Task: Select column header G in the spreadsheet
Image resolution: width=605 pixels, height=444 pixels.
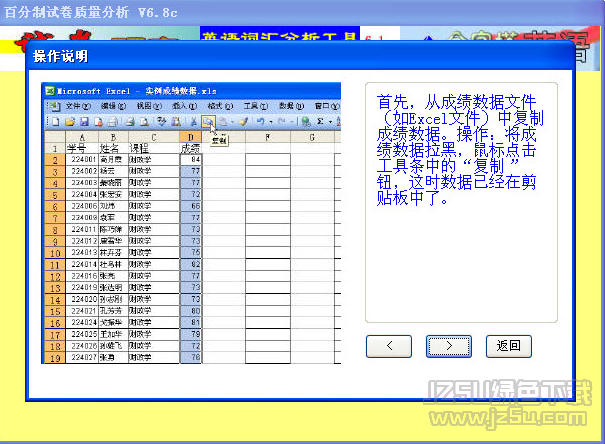Action: pyautogui.click(x=312, y=137)
